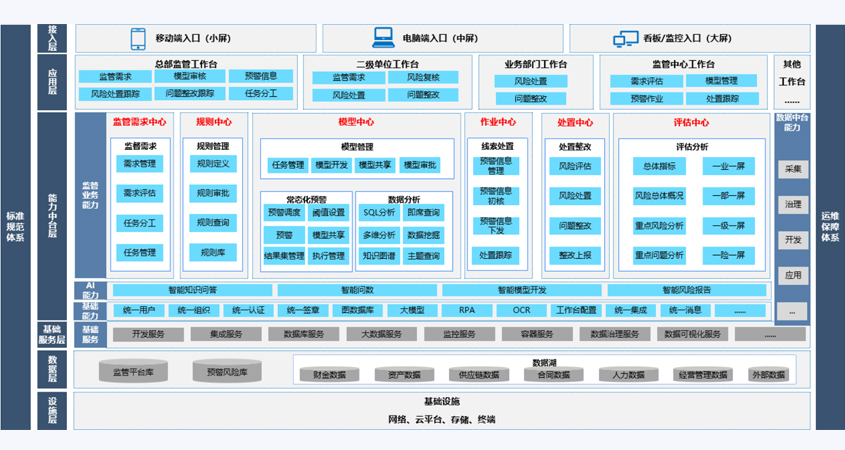Open 一业一屏 in 评估分析
Image resolution: width=845 pixels, height=450 pixels.
pyautogui.click(x=729, y=167)
